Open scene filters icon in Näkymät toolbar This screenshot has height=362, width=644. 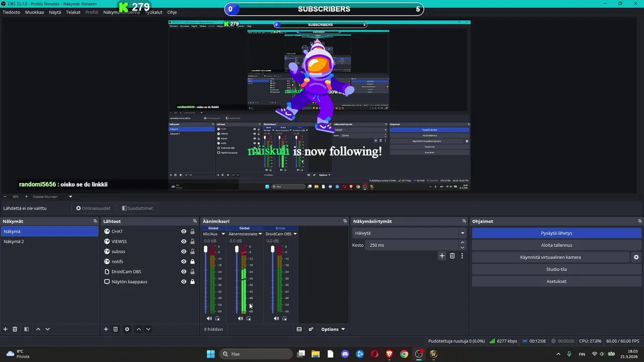(x=26, y=329)
